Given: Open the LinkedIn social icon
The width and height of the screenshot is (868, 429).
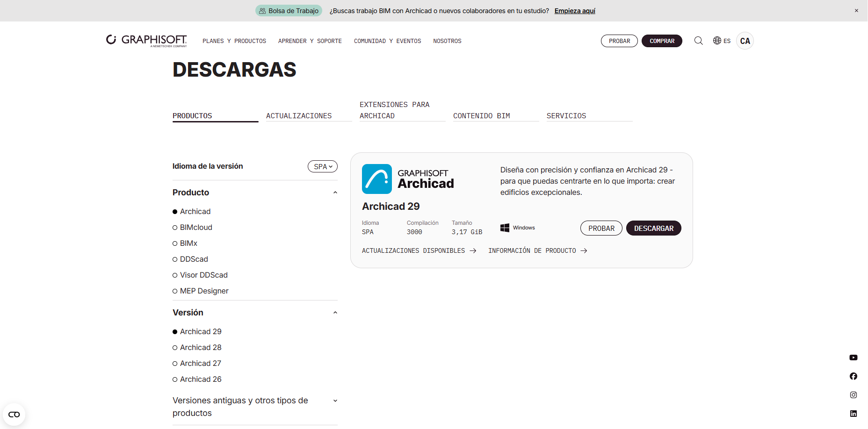Looking at the screenshot, I should 854,414.
